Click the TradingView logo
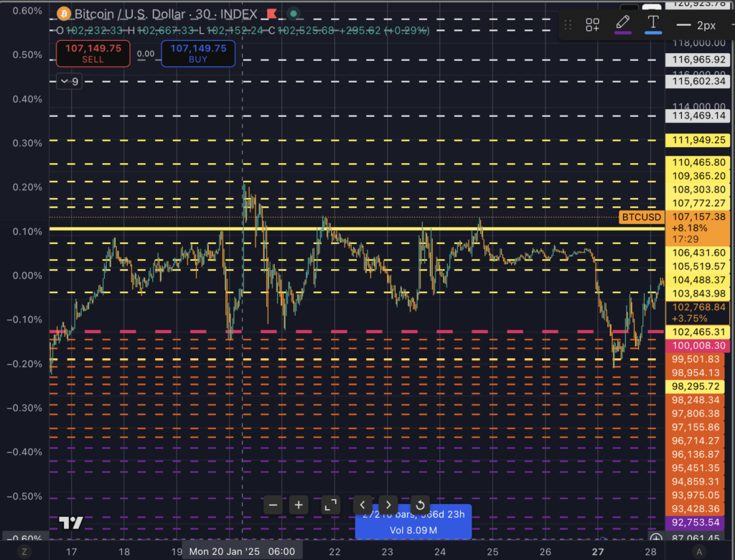 click(x=70, y=523)
